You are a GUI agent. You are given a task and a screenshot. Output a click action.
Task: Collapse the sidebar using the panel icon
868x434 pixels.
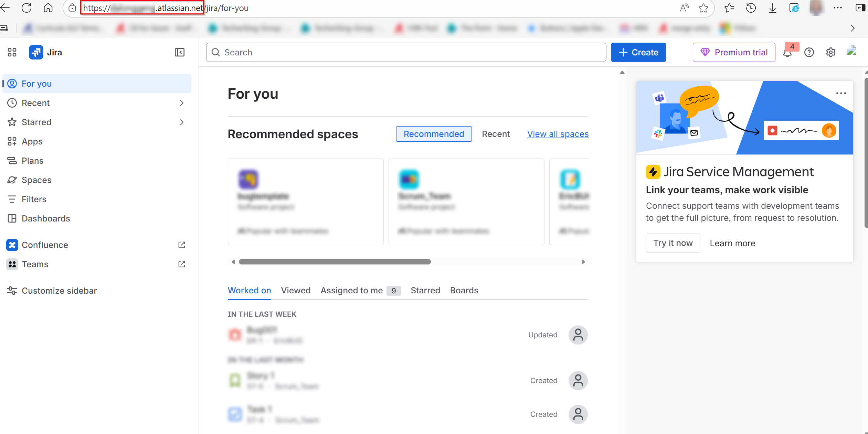coord(179,52)
